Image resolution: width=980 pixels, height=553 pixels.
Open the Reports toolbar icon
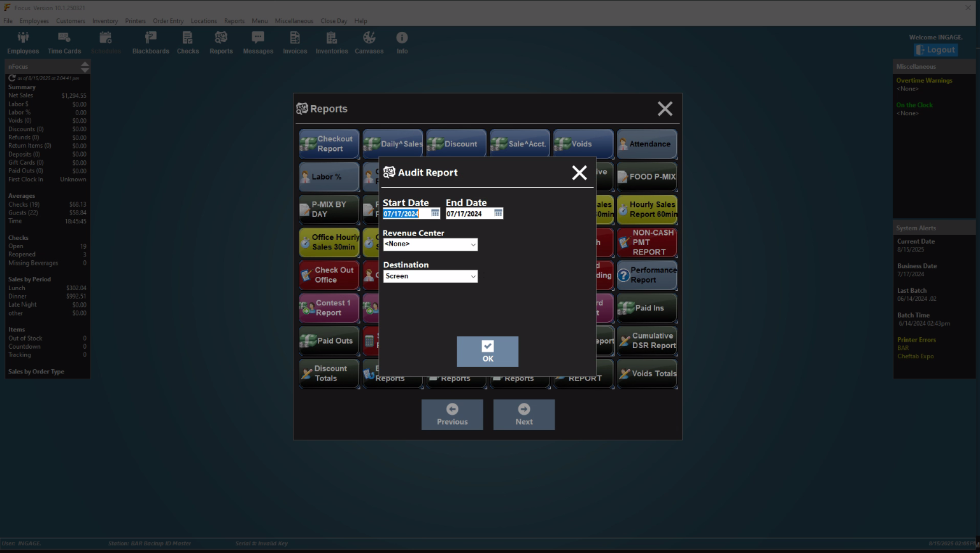pos(221,43)
